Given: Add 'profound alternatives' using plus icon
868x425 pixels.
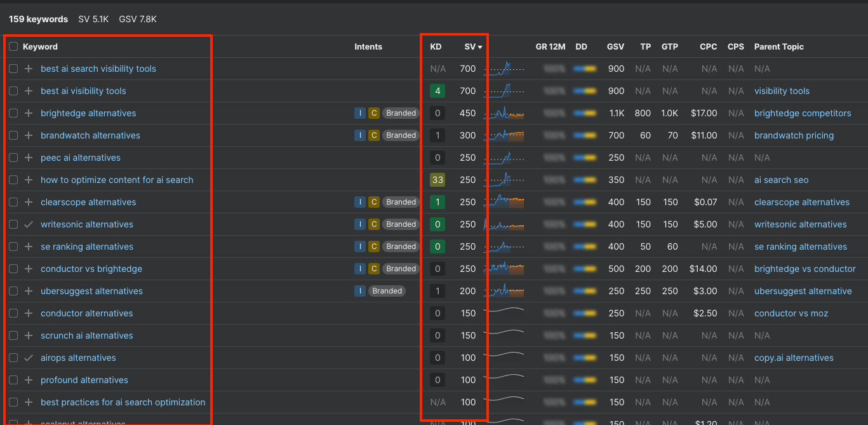Looking at the screenshot, I should coord(29,380).
